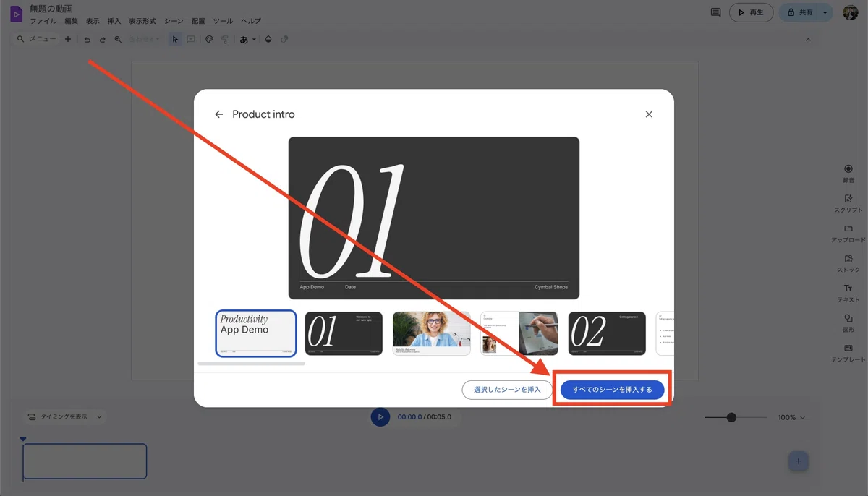The height and width of the screenshot is (496, 868).
Task: Open the 表示形式 menu
Action: 142,22
